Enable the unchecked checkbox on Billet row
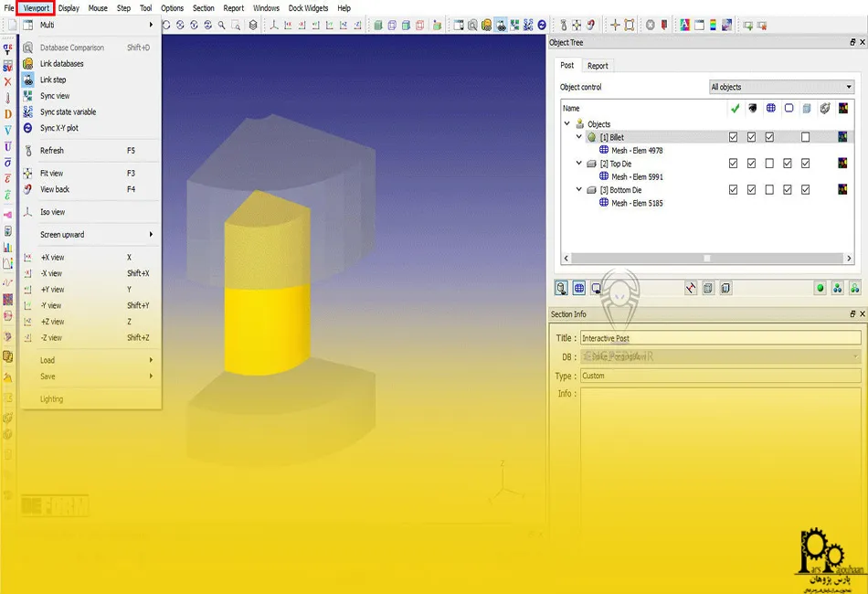868x594 pixels. [x=803, y=137]
